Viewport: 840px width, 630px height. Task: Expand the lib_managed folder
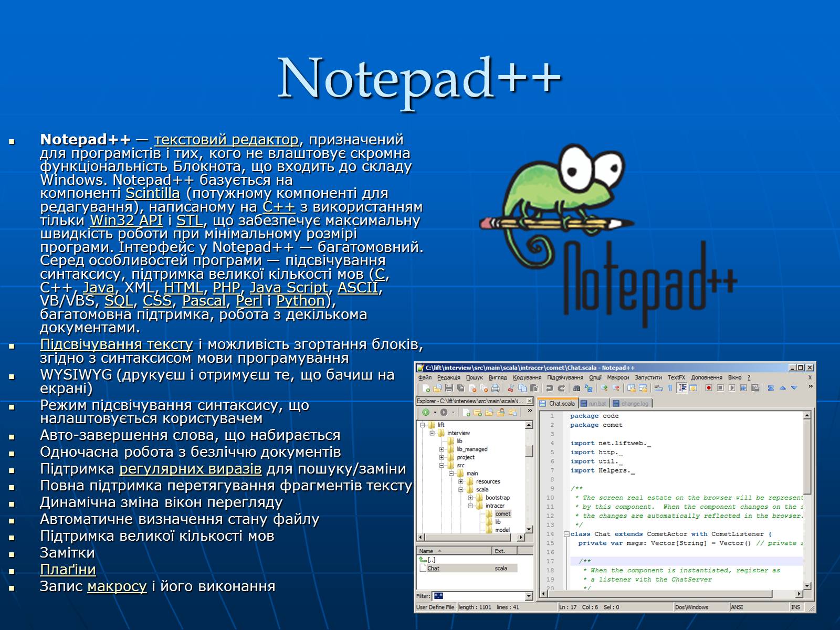pyautogui.click(x=442, y=449)
